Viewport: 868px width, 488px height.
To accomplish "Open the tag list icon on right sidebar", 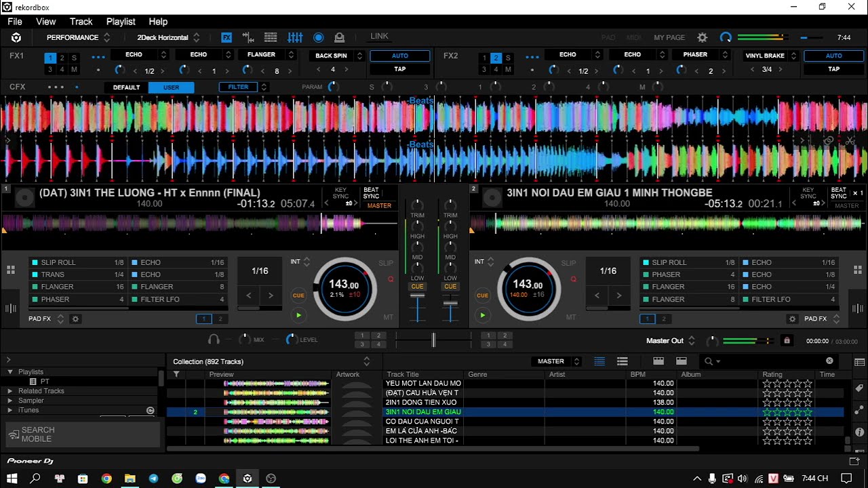I will tap(860, 387).
